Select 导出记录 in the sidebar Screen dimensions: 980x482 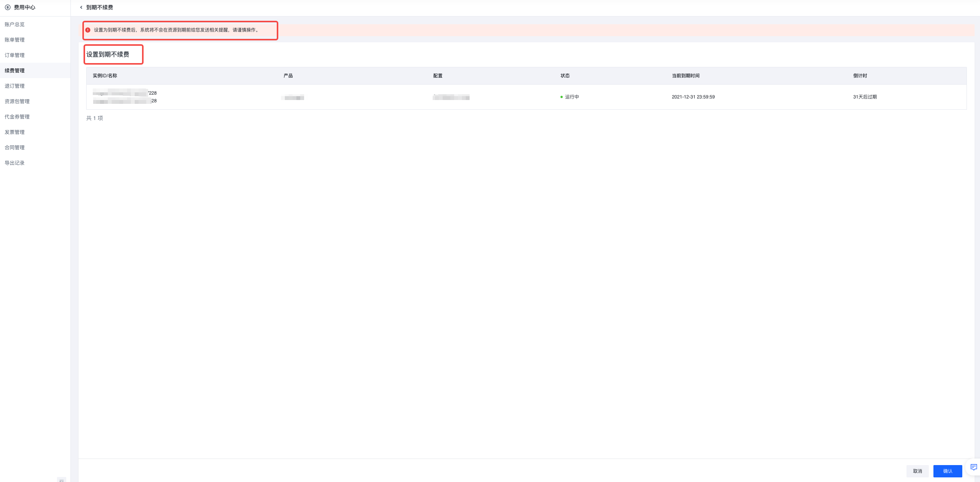[x=15, y=163]
